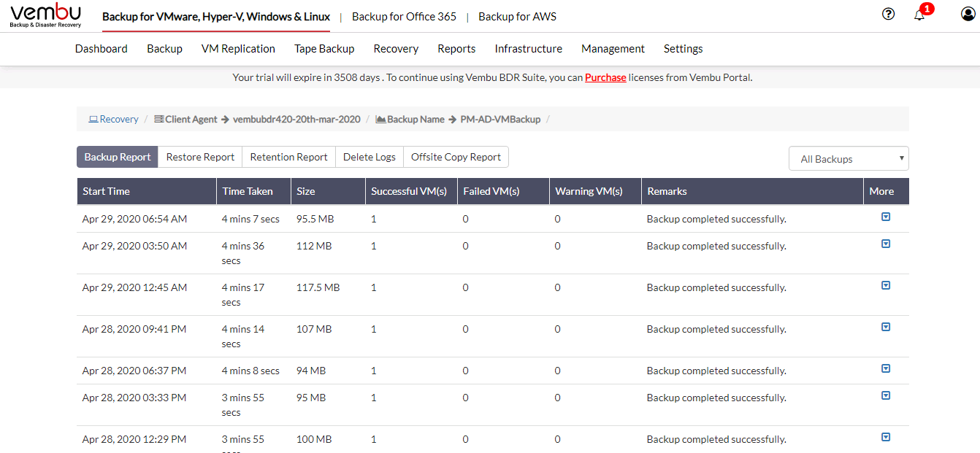Click Successful VM count for Apr 29 06:54 AM
Image resolution: width=980 pixels, height=453 pixels.
tap(374, 219)
